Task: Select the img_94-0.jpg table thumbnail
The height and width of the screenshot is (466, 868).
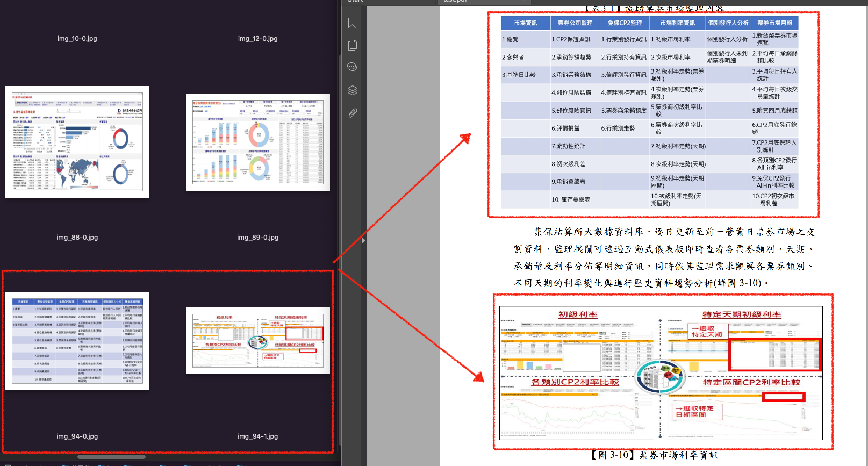Action: pos(77,341)
